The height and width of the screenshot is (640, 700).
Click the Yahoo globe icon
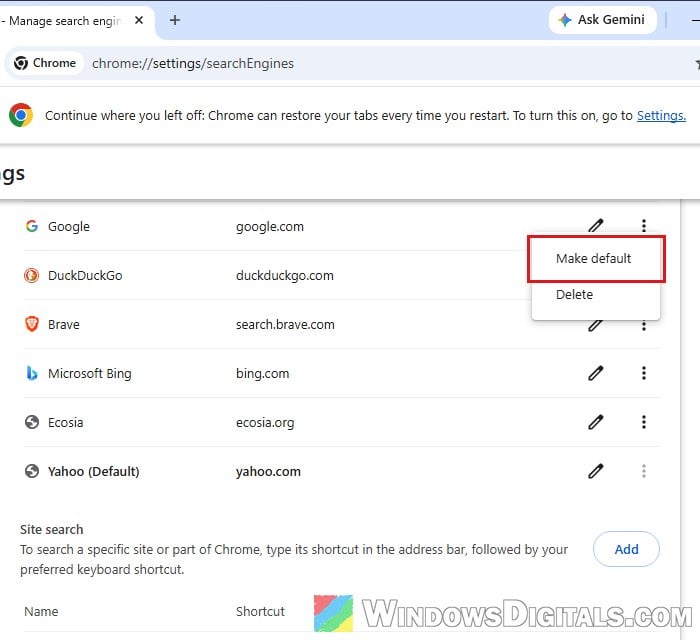point(32,471)
